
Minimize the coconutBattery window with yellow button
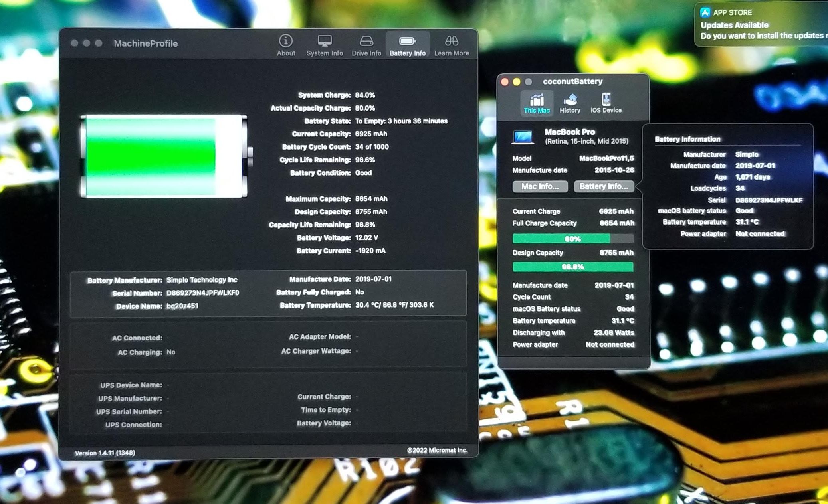517,82
